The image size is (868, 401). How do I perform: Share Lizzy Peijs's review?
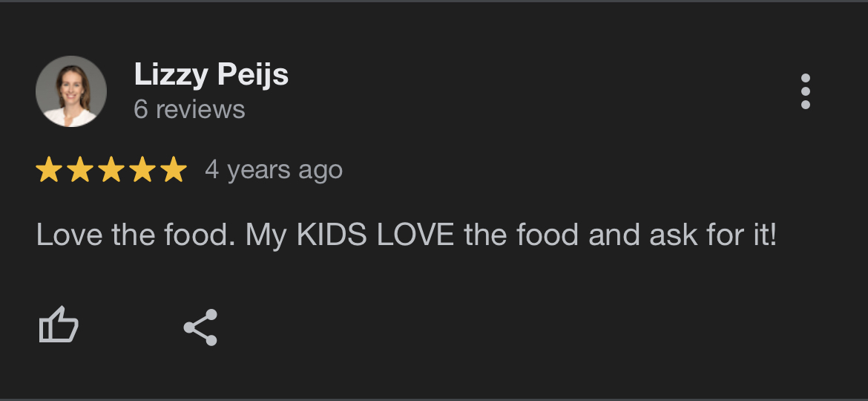[x=200, y=327]
